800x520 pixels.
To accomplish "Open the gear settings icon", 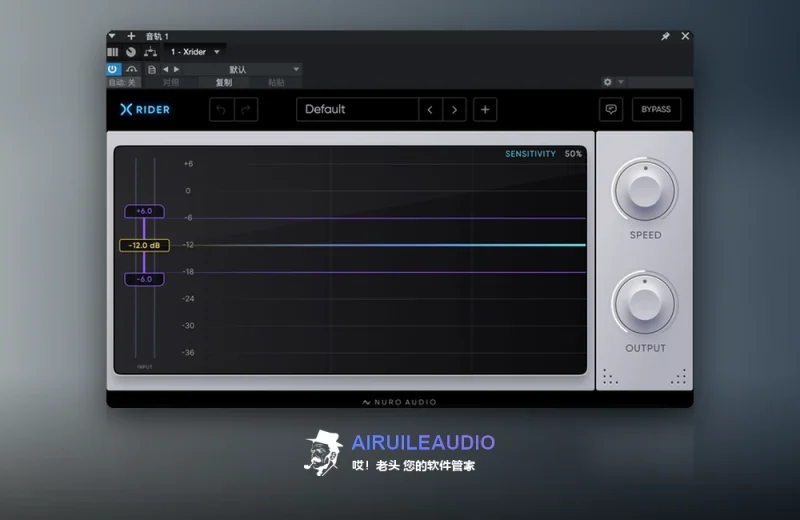I will click(x=607, y=82).
